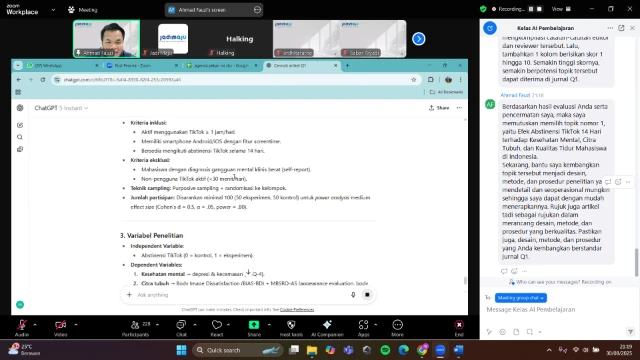The height and width of the screenshot is (360, 640).
Task: Stop ChatGPT response generation
Action: tap(367, 295)
